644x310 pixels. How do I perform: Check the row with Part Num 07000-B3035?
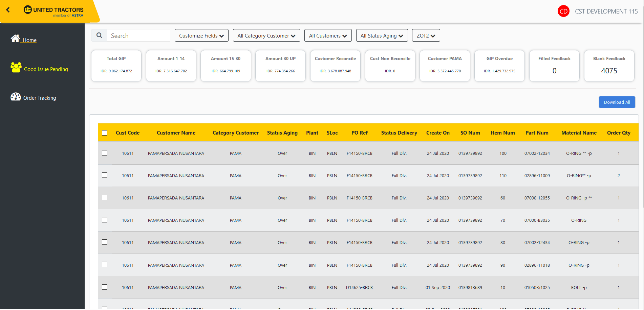click(105, 220)
